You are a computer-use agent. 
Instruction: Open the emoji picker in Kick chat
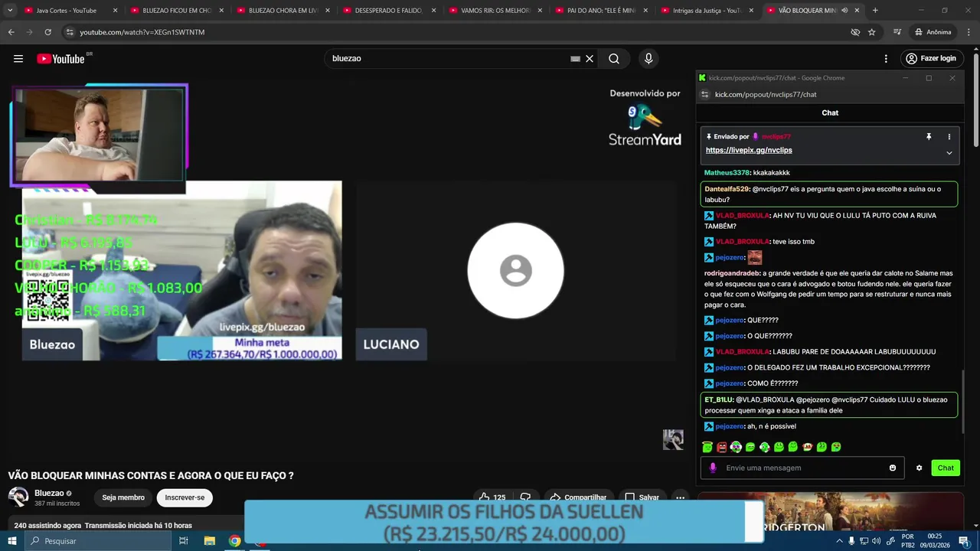tap(893, 468)
